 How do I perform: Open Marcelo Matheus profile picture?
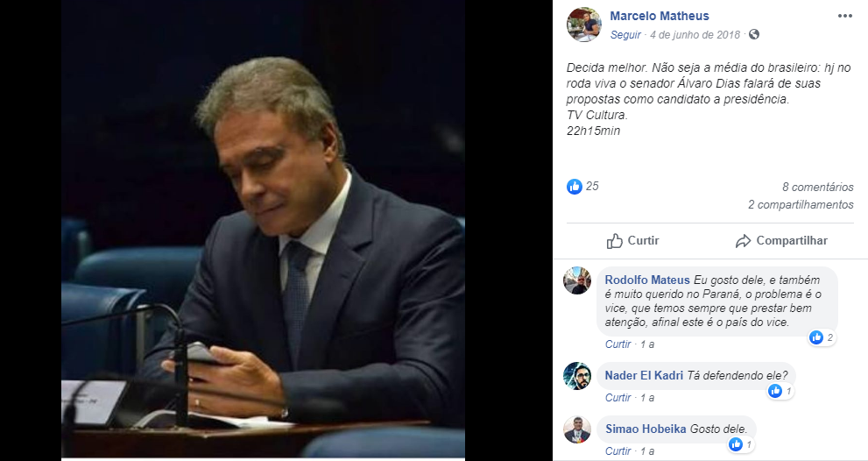584,25
